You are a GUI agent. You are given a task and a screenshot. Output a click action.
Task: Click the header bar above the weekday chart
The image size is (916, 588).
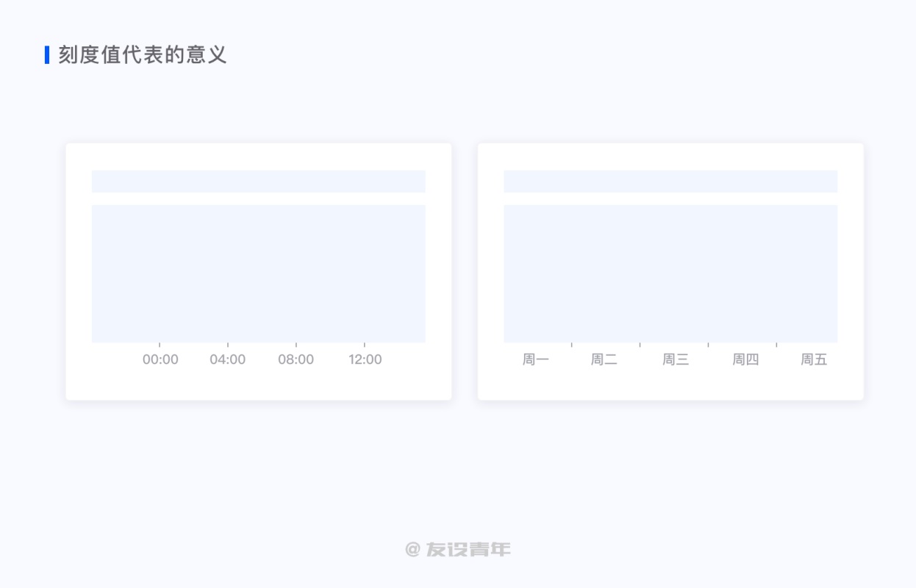point(670,182)
